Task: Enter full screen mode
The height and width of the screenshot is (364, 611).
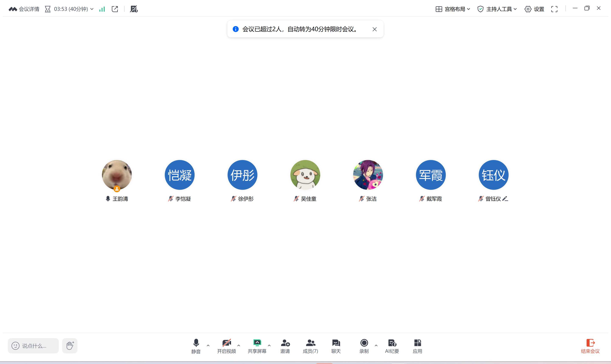Action: 554,9
